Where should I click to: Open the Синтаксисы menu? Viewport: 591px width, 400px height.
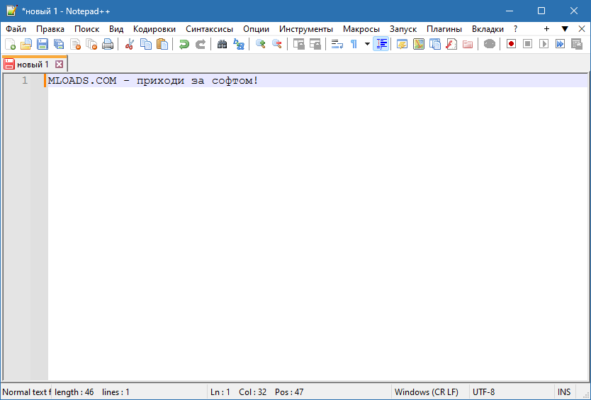209,29
